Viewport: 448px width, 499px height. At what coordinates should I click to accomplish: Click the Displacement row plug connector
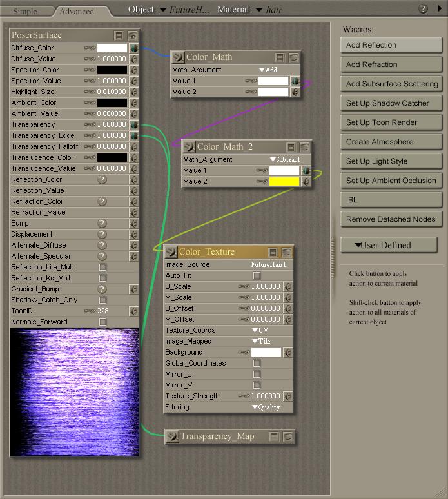click(134, 235)
